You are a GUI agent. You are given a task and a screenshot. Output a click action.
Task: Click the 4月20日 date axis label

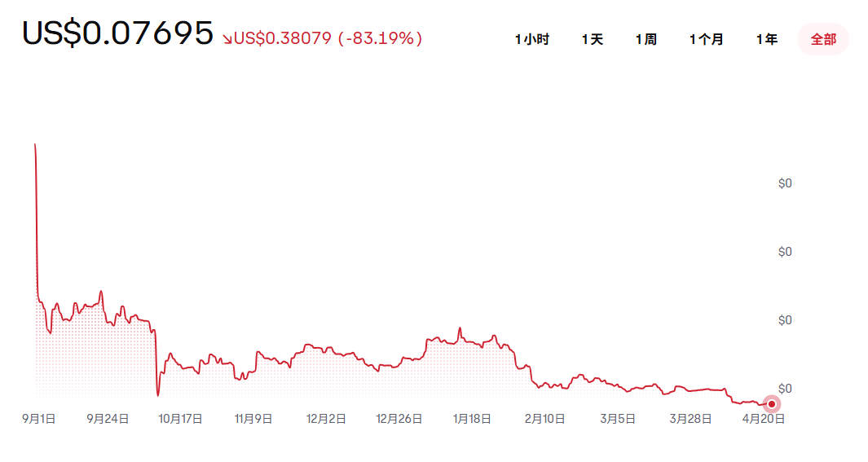point(764,419)
